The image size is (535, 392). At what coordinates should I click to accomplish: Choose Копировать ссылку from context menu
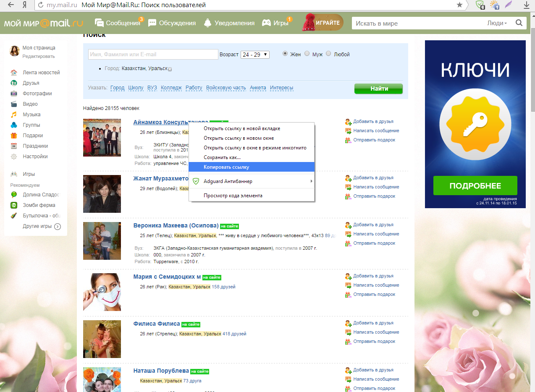tap(252, 167)
